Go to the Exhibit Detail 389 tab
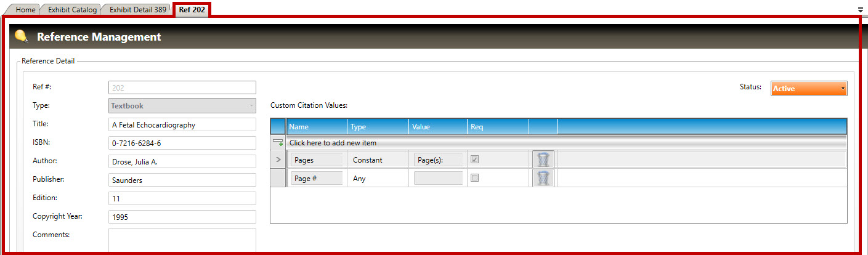Screen dimensions: 868x255 (137, 10)
